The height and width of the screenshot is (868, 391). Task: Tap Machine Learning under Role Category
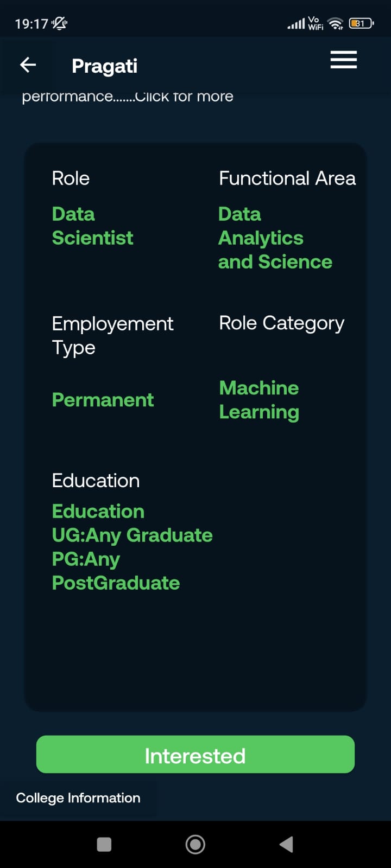(x=258, y=400)
